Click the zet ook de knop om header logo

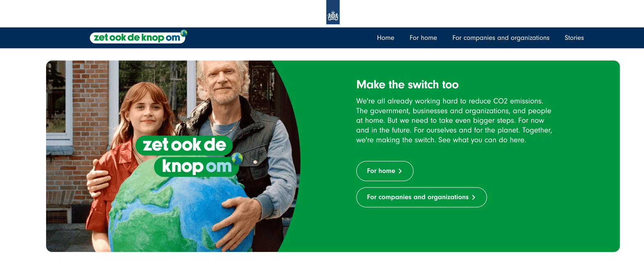pyautogui.click(x=138, y=37)
